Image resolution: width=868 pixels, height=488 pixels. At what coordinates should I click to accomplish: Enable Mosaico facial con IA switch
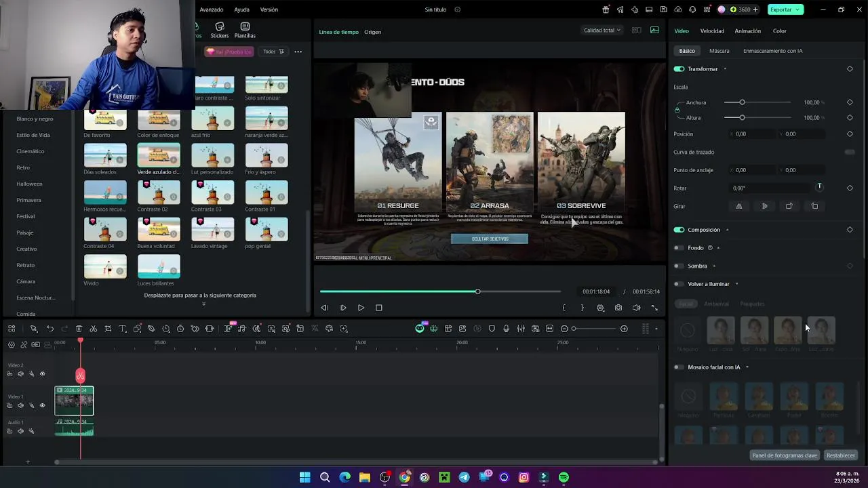tap(679, 367)
